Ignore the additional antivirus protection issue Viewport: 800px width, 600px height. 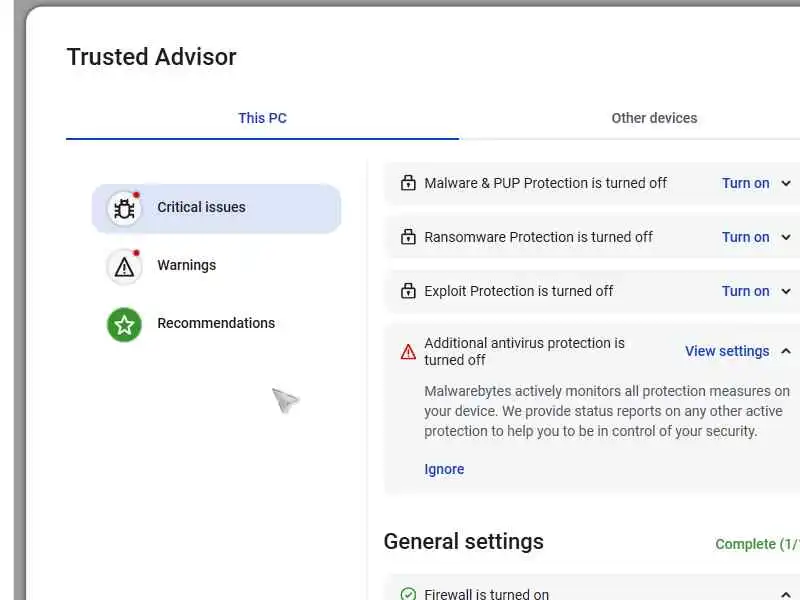click(x=444, y=469)
